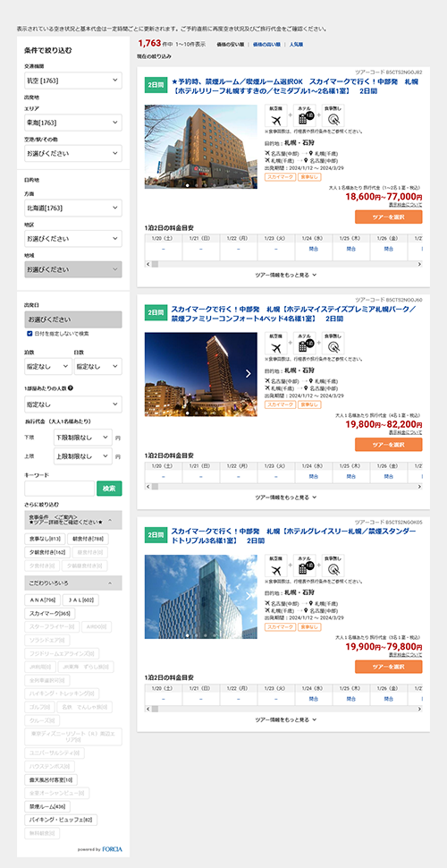Open the エリア dropdown showing 東海[1763]

tap(73, 123)
